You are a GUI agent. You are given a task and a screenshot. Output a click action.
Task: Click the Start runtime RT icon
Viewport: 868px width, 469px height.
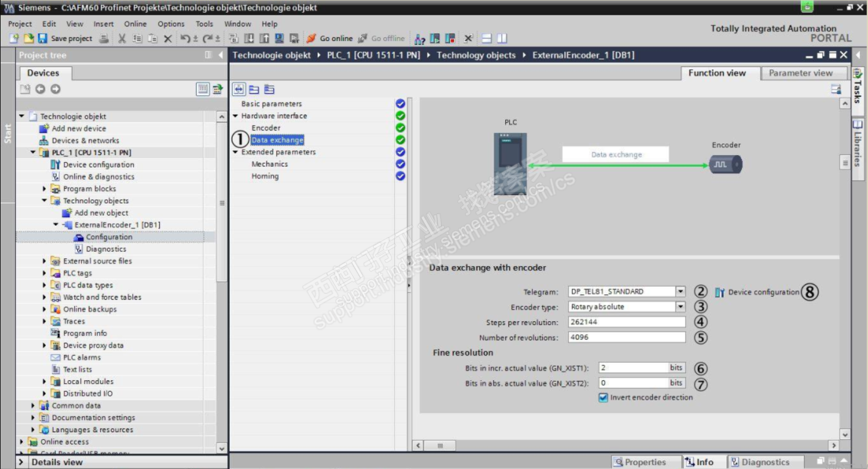pos(293,39)
